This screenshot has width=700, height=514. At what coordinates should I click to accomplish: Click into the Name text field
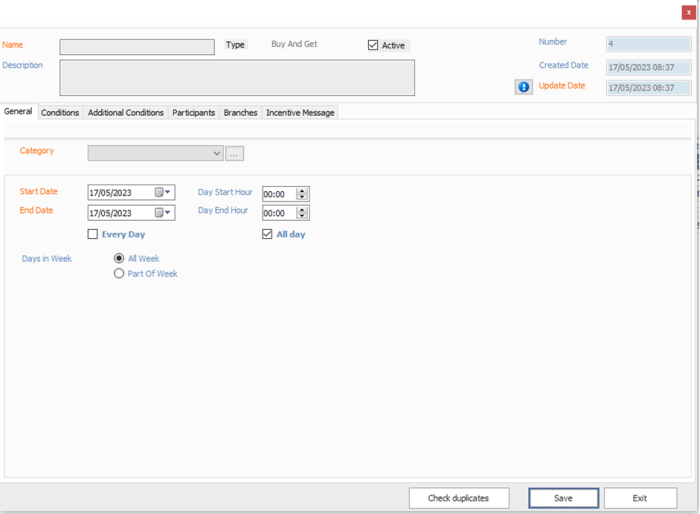click(137, 47)
